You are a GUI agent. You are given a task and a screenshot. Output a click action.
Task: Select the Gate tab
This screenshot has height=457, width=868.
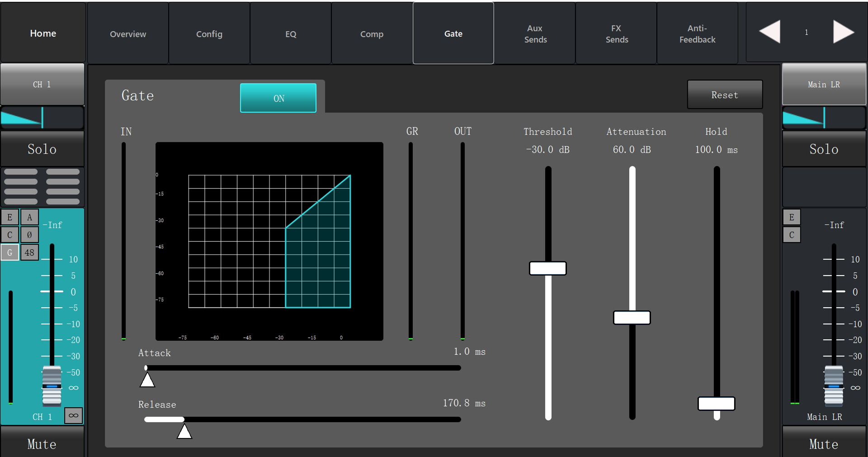(453, 33)
